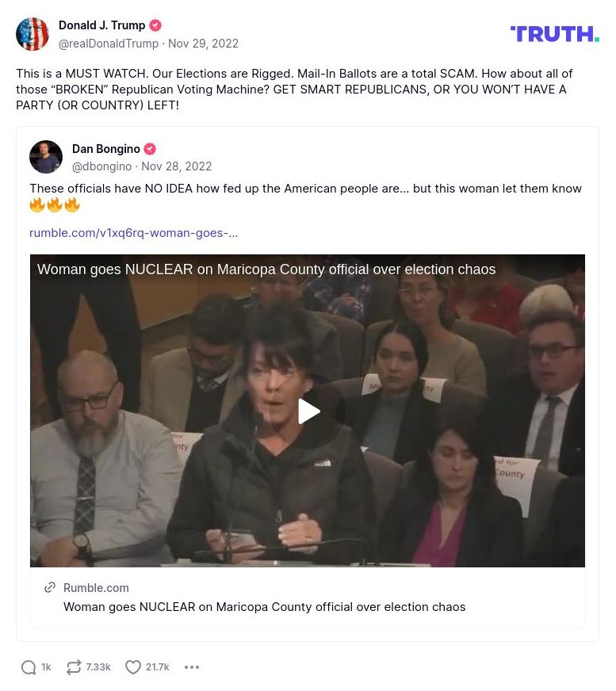
Task: Click Dan Bongino's profile avatar
Action: [46, 157]
